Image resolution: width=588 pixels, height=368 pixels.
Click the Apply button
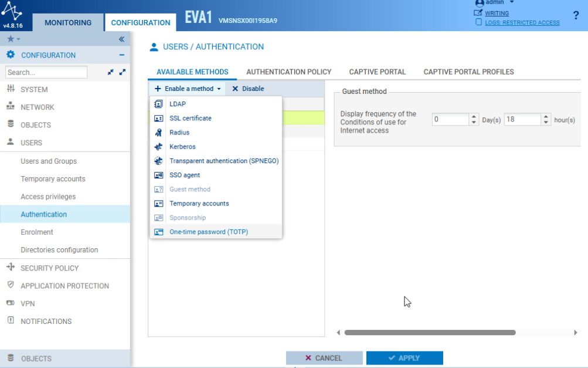tap(405, 358)
